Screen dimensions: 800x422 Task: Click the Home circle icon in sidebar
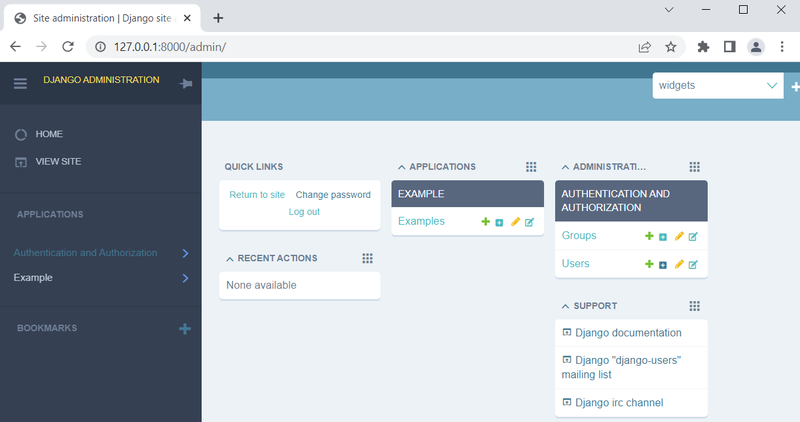[x=21, y=135]
